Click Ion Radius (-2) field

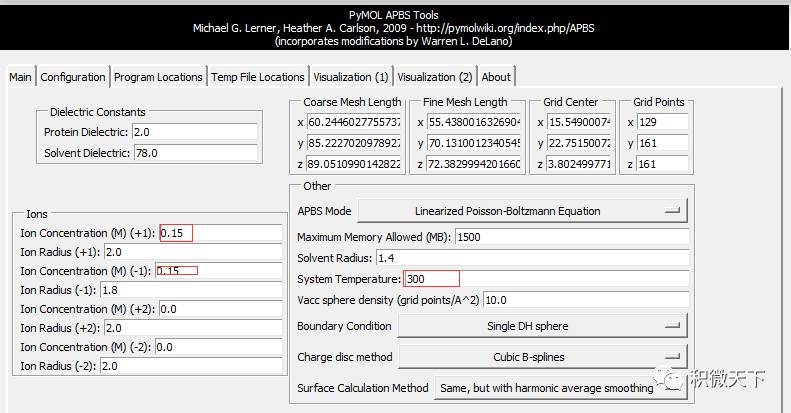click(x=191, y=366)
